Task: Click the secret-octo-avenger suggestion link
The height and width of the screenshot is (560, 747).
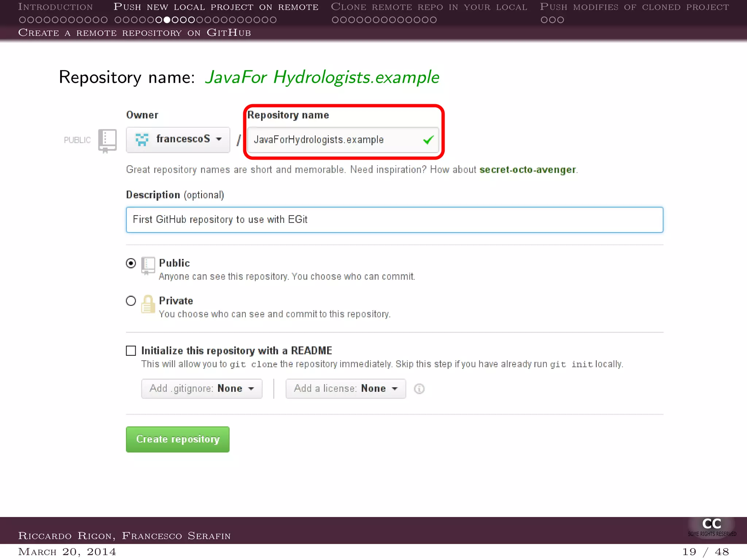Action: point(527,170)
